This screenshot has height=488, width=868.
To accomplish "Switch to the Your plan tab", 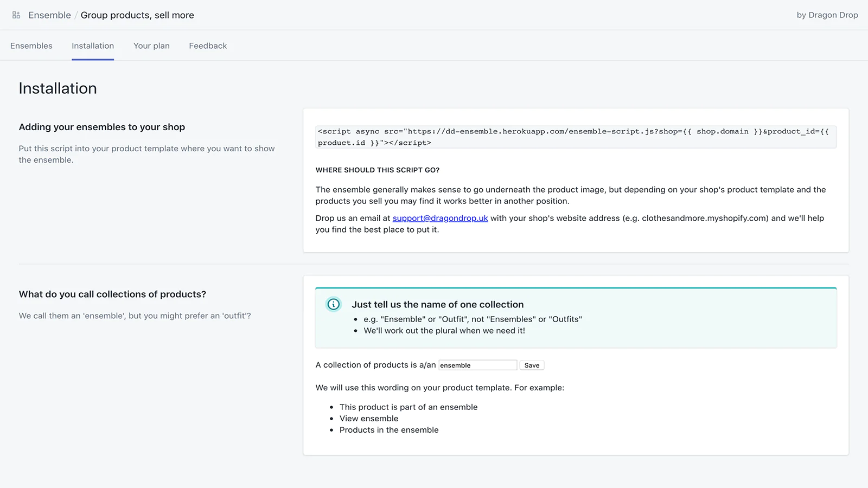I will tap(151, 46).
